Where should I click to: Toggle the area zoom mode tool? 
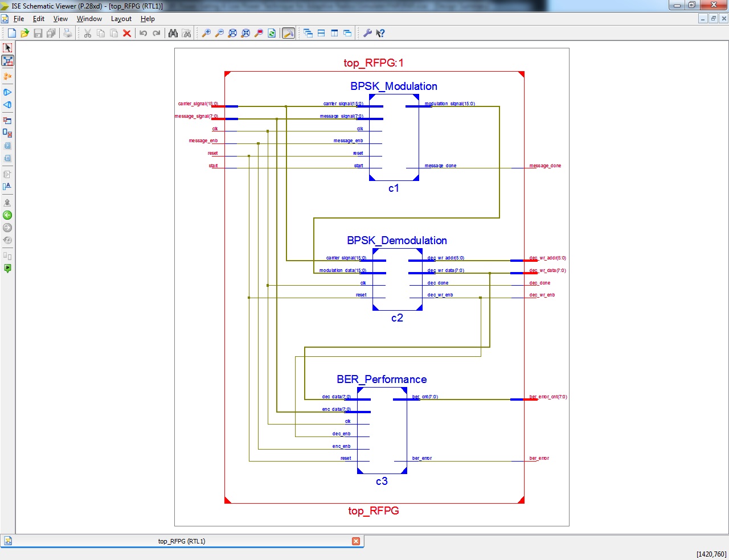(x=7, y=60)
